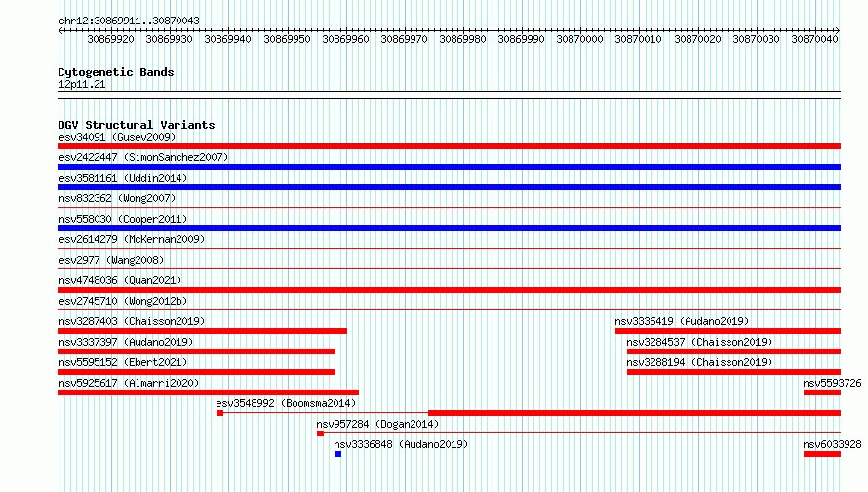This screenshot has height=492, width=868.
Task: Click ruler position 30869980
Action: [x=463, y=39]
